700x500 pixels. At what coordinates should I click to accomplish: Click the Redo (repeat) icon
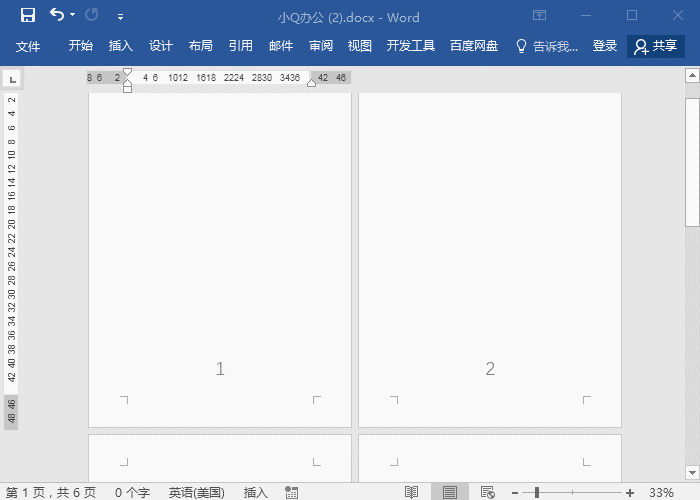92,15
